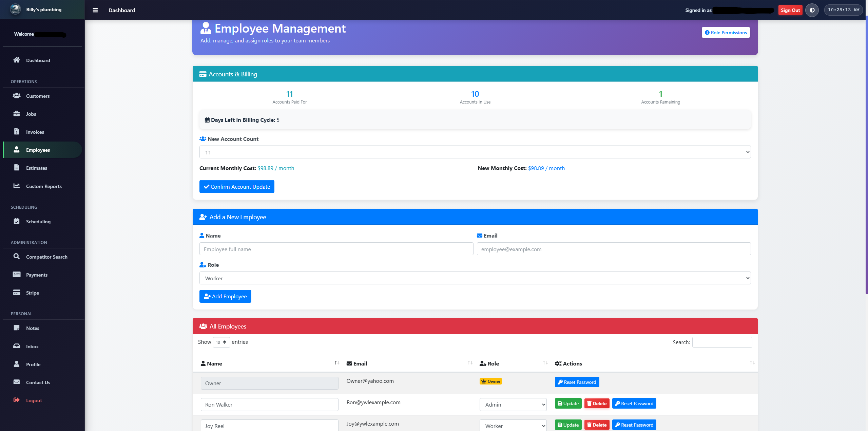
Task: Sort table by Role column arrows
Action: click(x=545, y=363)
